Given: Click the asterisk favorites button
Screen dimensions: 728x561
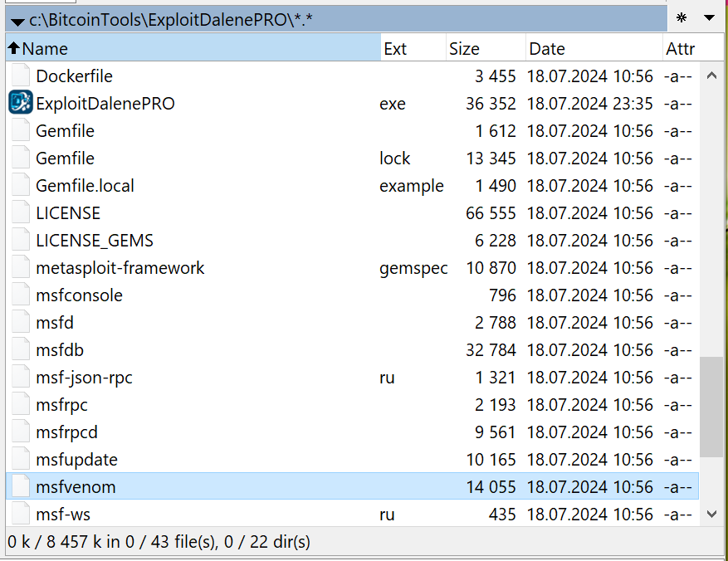Looking at the screenshot, I should [682, 18].
